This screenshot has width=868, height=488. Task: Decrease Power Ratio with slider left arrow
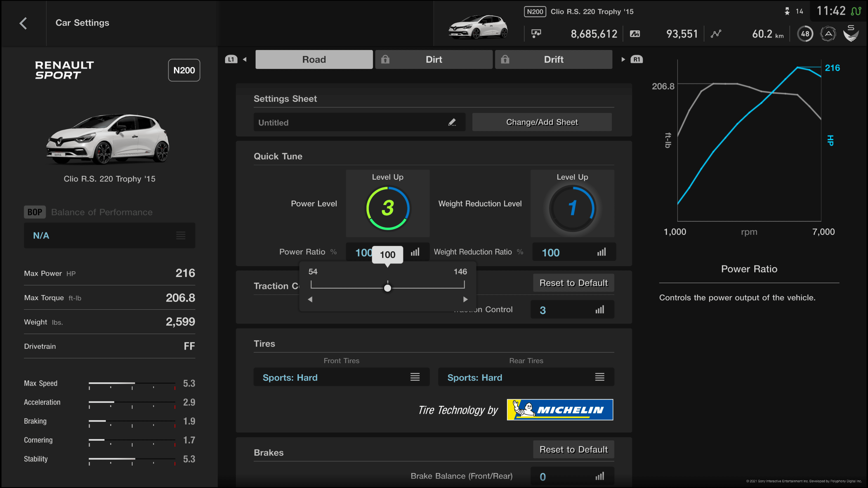(310, 299)
